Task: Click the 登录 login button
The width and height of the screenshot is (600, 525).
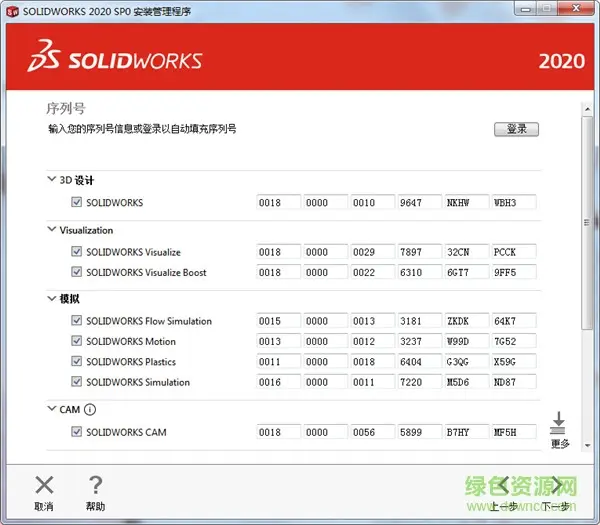Action: [x=516, y=129]
